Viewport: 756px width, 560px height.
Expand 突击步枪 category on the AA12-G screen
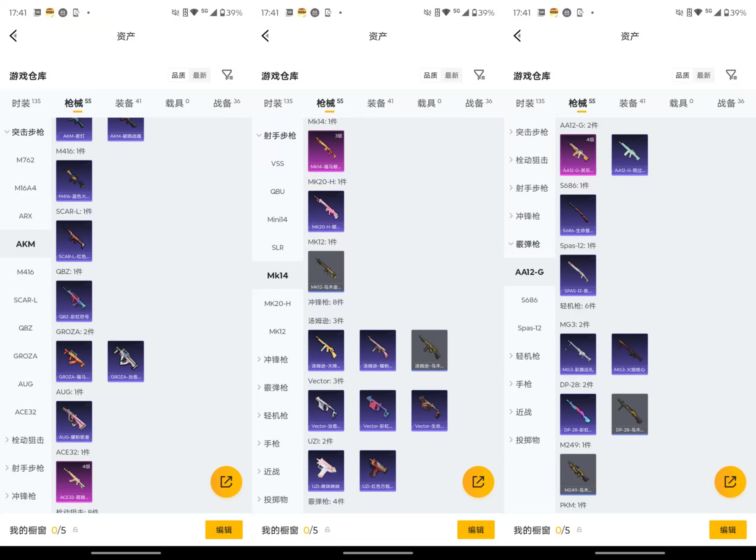click(529, 132)
